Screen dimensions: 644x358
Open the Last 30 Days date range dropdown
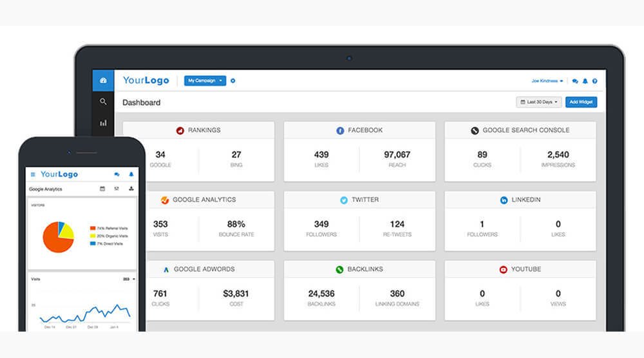pyautogui.click(x=539, y=102)
